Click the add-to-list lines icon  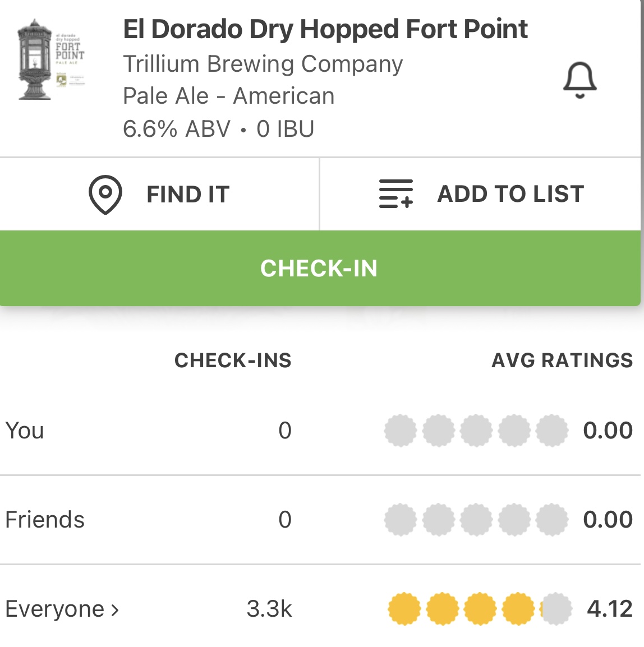pyautogui.click(x=396, y=194)
